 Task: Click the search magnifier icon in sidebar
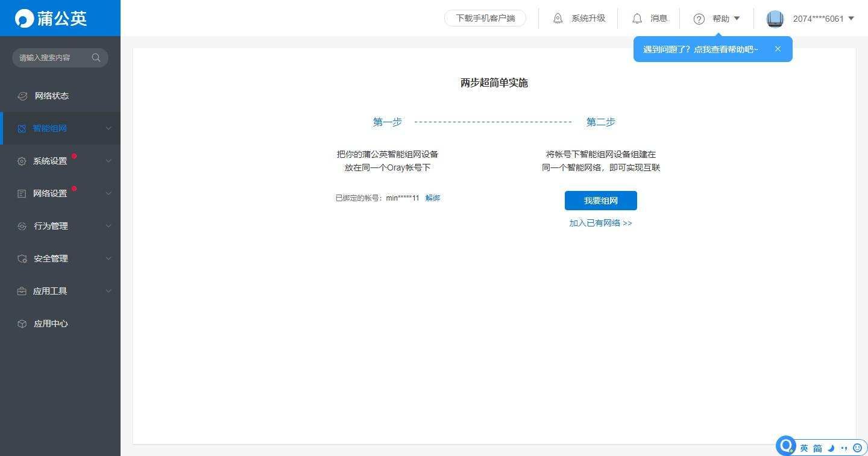(96, 58)
